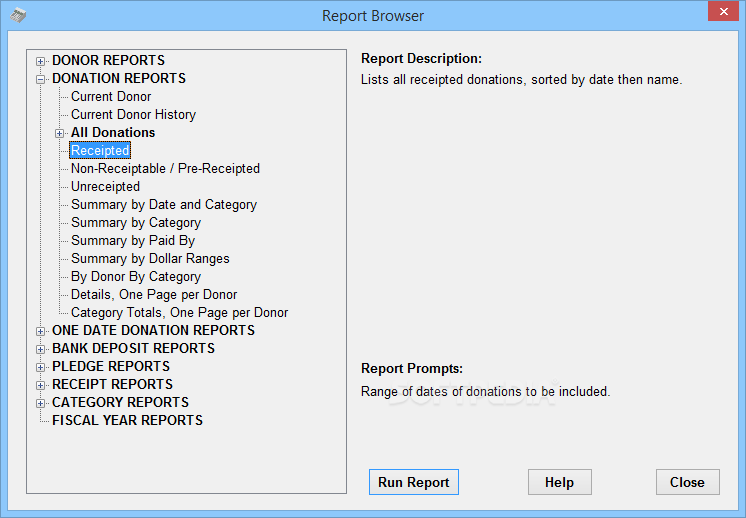
Task: Select the Receipted report
Action: pos(100,151)
